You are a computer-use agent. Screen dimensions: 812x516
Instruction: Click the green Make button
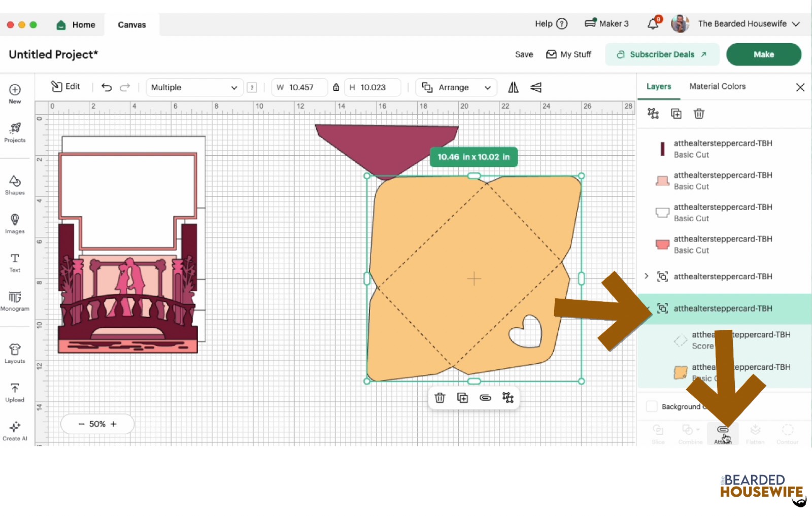point(763,54)
